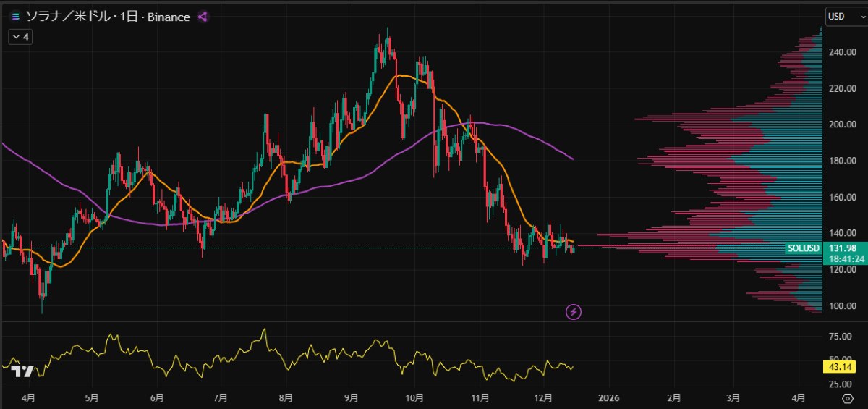Viewport: 868px width, 409px height.
Task: Click the 5月 date on the time axis
Action: click(91, 398)
